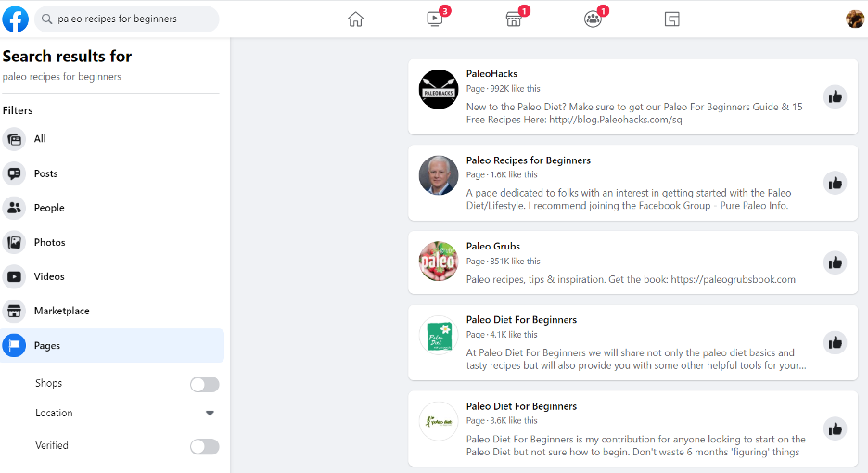Image resolution: width=868 pixels, height=473 pixels.
Task: Open the Facebook logo home link
Action: [x=16, y=19]
